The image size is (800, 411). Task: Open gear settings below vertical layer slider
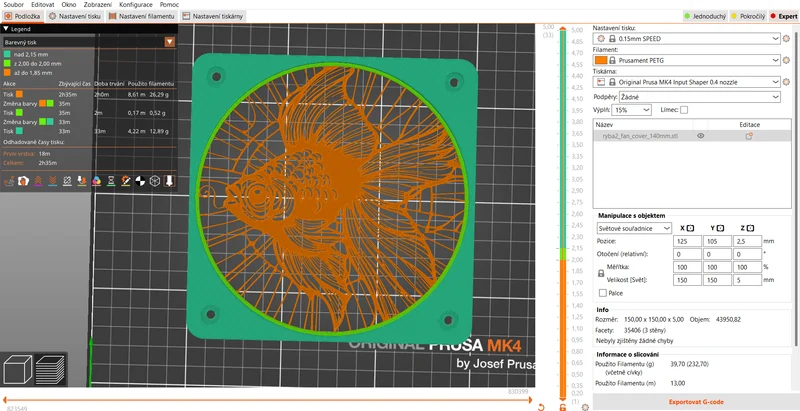[x=585, y=407]
